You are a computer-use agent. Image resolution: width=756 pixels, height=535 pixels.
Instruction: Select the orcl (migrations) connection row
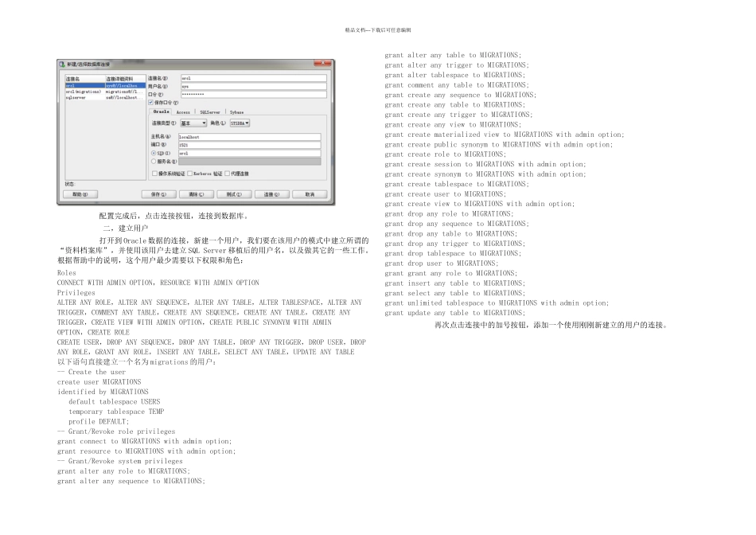click(105, 92)
